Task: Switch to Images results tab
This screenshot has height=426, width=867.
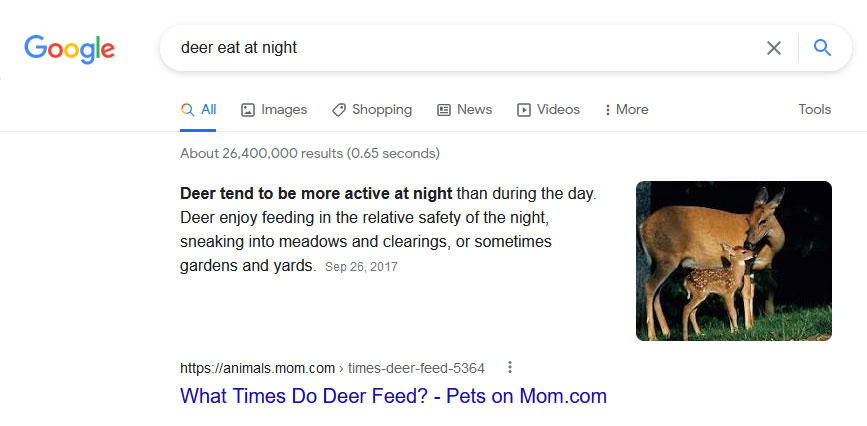Action: click(x=274, y=110)
